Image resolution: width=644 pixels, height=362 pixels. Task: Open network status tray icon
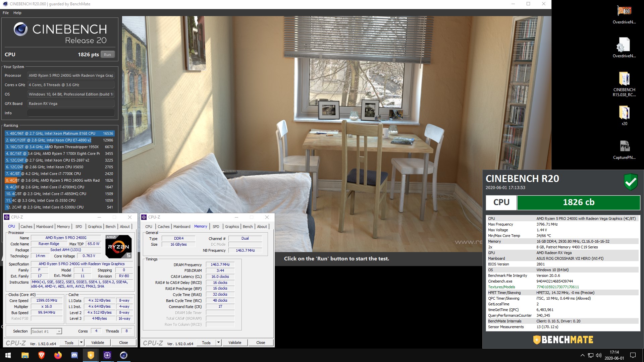pos(591,355)
